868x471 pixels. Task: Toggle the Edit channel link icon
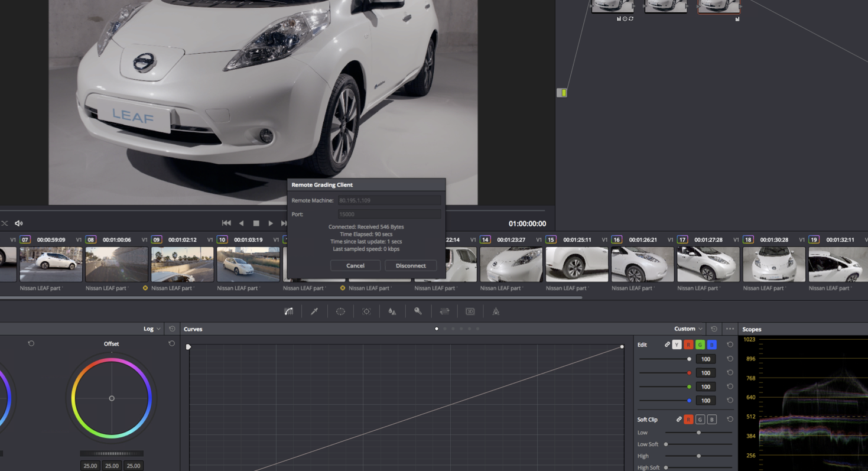(x=667, y=345)
